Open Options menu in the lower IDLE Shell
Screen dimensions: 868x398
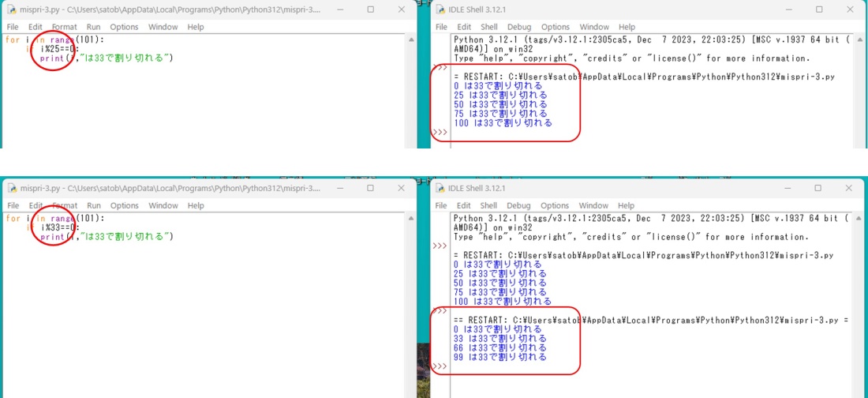click(556, 205)
